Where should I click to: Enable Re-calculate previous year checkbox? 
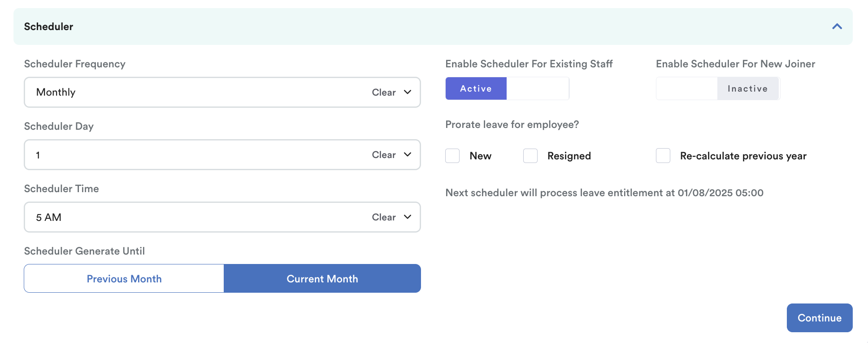(x=663, y=156)
